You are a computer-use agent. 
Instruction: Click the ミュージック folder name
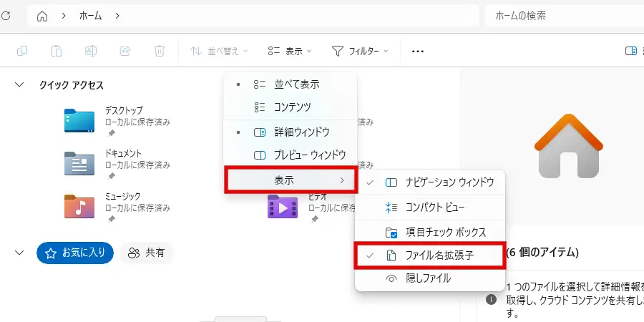pos(123,196)
